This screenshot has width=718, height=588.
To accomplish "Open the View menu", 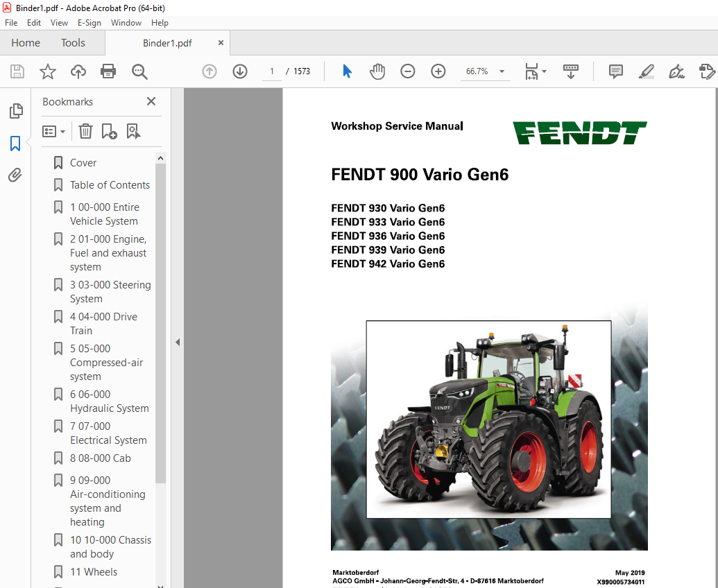I will click(59, 23).
